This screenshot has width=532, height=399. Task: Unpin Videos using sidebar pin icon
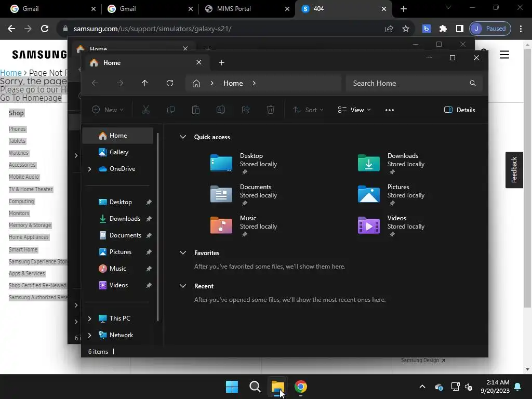[149, 285]
